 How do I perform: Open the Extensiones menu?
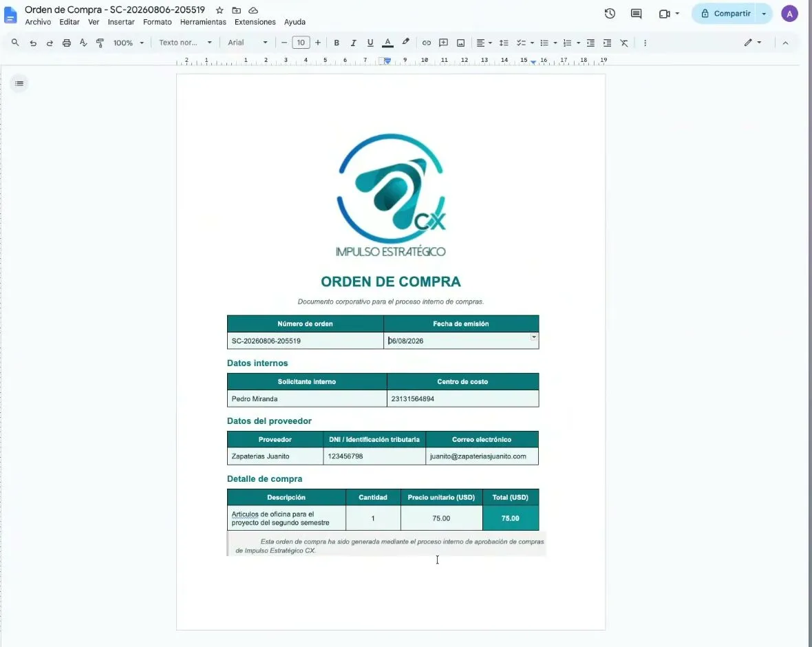[x=255, y=22]
